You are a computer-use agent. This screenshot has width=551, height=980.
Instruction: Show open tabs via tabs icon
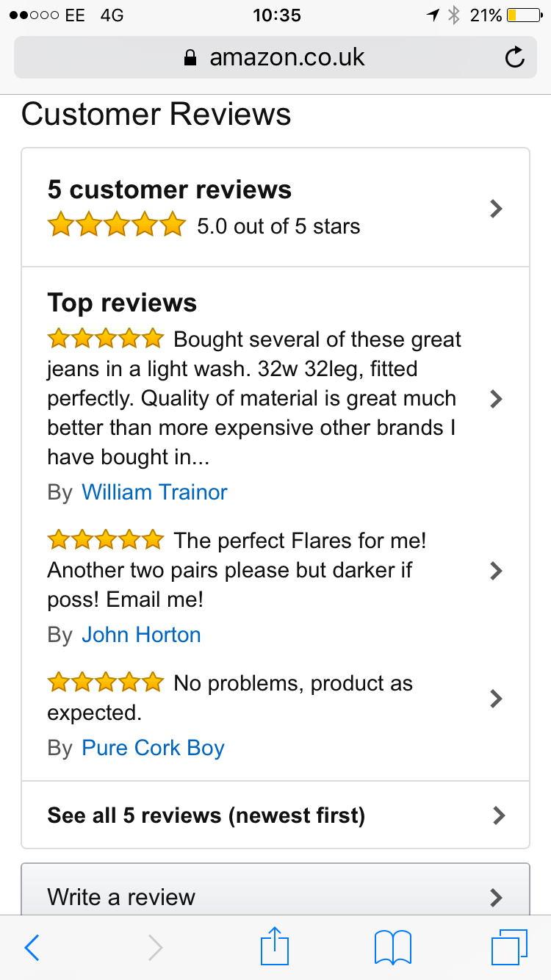click(509, 948)
